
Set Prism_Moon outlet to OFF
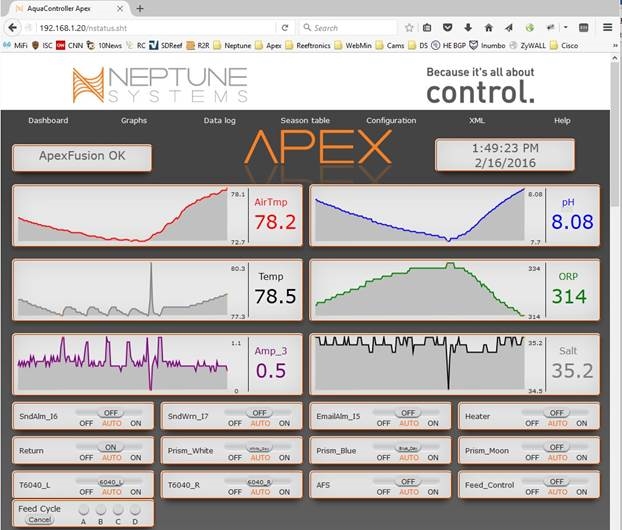pos(532,457)
